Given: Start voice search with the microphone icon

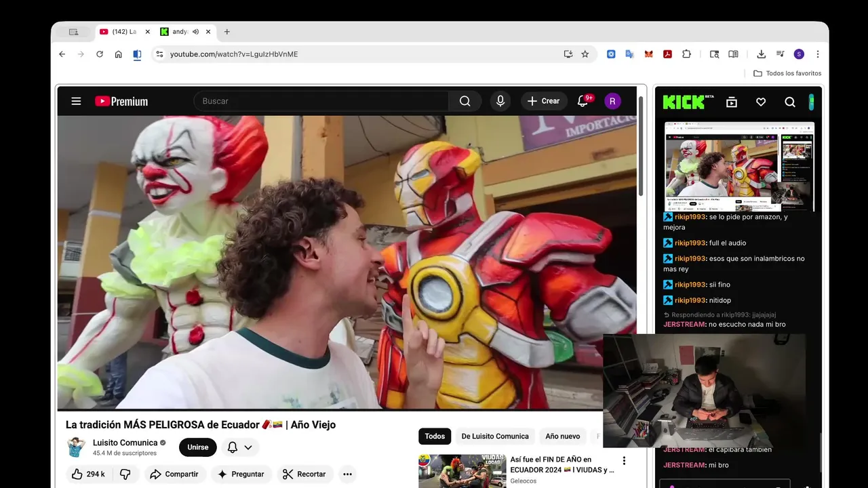Looking at the screenshot, I should point(500,101).
